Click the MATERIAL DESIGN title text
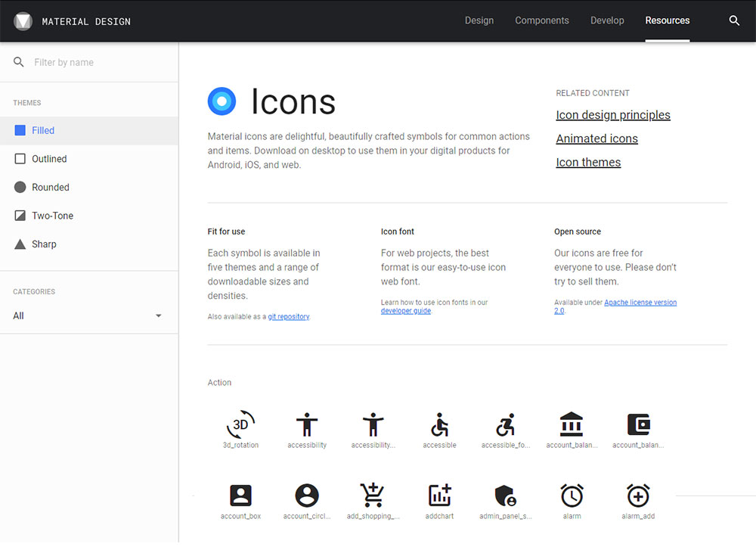The image size is (756, 550). (x=86, y=21)
